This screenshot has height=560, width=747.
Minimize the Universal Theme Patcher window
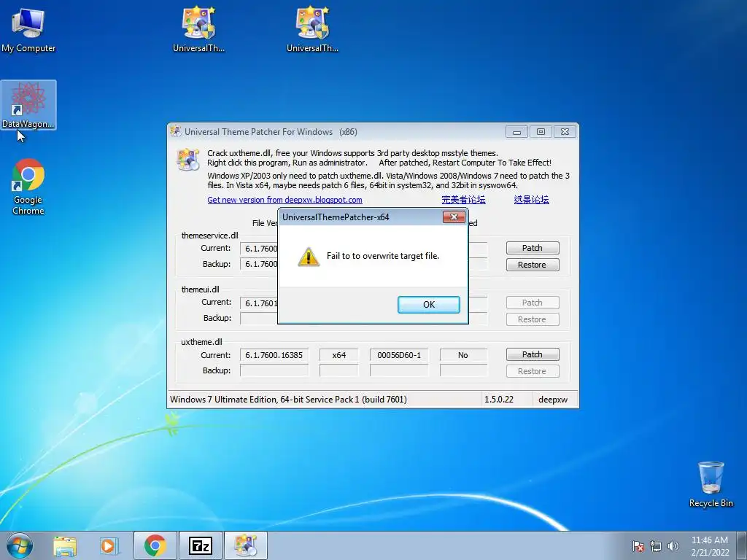point(517,132)
